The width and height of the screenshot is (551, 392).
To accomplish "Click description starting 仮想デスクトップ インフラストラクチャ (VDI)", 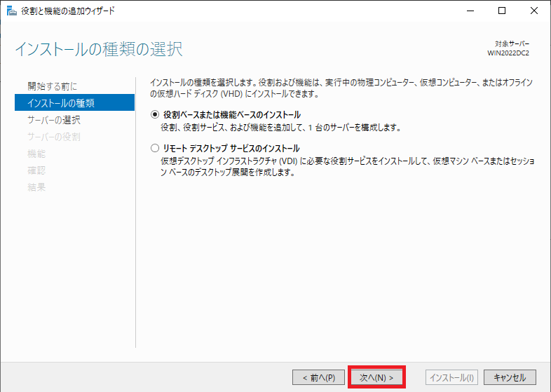I will [x=348, y=167].
